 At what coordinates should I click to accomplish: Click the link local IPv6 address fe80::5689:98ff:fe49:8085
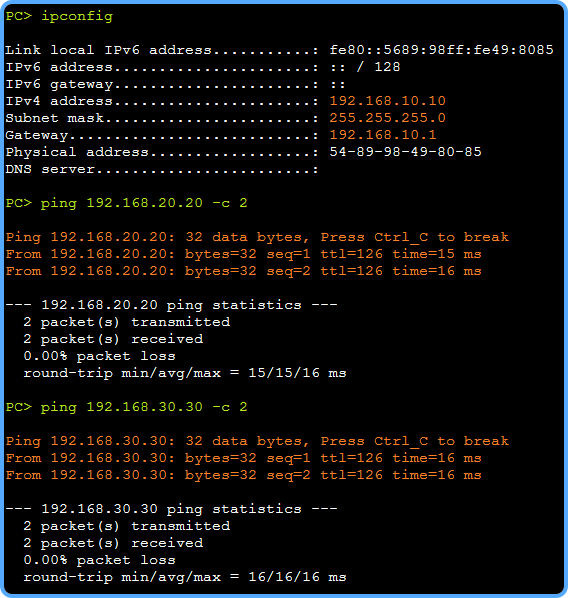[x=441, y=50]
